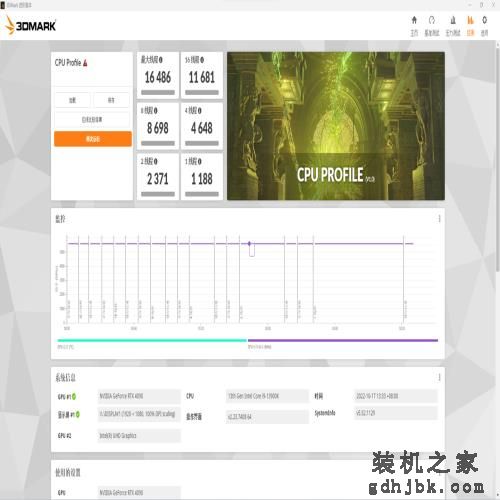Open the Stress Tests icon in navigation

click(x=453, y=20)
